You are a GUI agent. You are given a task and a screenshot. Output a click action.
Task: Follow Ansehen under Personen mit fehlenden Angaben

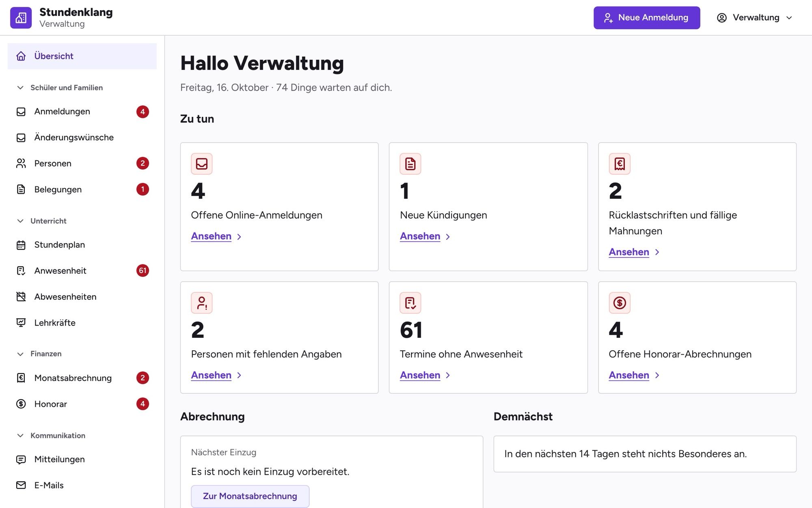point(216,375)
